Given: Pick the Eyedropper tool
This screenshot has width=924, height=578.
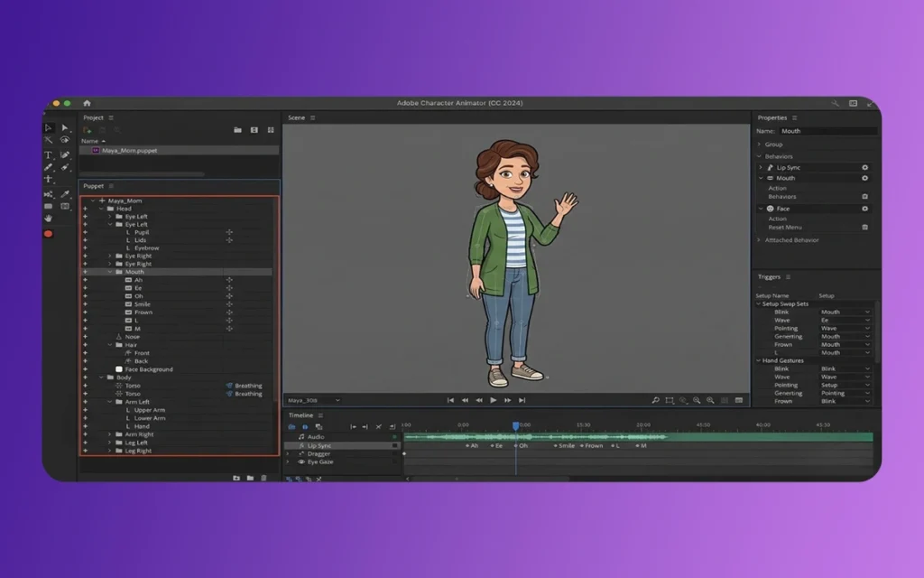Looking at the screenshot, I should pos(65,193).
